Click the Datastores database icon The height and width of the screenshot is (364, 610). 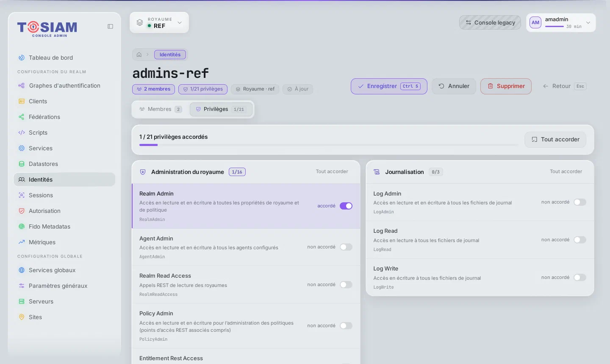pos(22,164)
